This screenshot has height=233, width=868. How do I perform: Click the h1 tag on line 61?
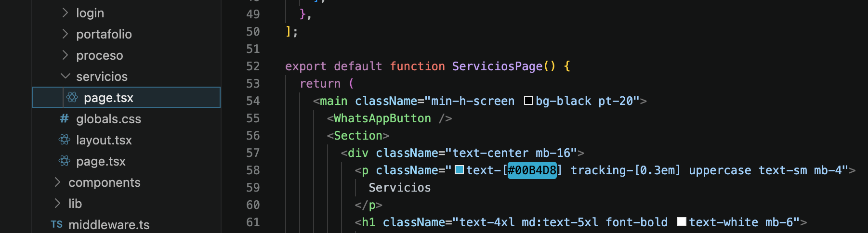368,222
